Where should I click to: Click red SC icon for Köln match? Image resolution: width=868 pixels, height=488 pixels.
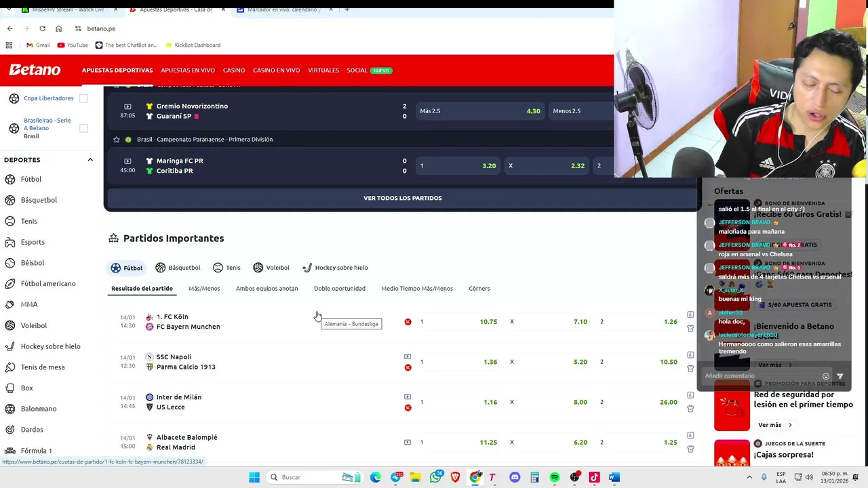pyautogui.click(x=408, y=322)
